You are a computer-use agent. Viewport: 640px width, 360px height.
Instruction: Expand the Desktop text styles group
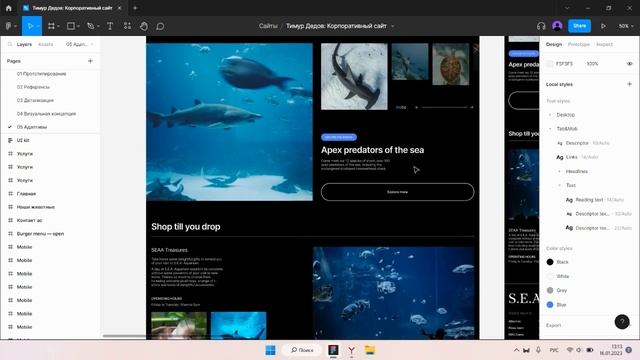click(x=550, y=115)
